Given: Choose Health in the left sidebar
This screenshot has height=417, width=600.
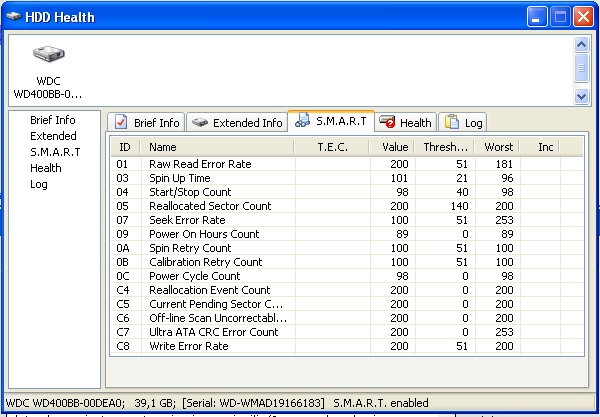Looking at the screenshot, I should point(46,168).
